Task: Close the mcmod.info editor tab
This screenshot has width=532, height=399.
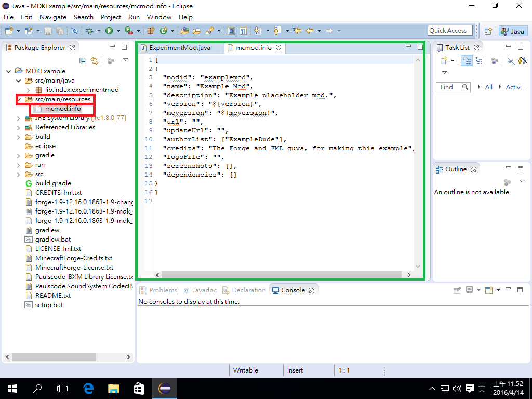Action: (278, 48)
